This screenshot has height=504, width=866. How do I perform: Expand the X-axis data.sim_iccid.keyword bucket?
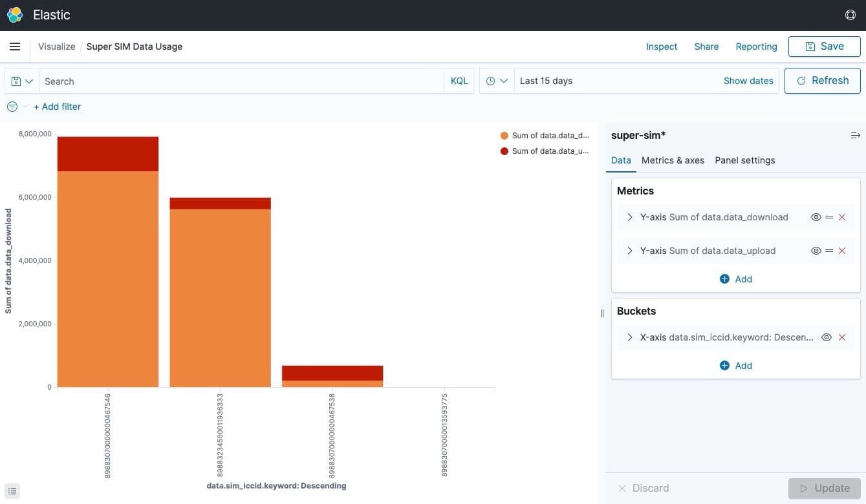click(629, 337)
